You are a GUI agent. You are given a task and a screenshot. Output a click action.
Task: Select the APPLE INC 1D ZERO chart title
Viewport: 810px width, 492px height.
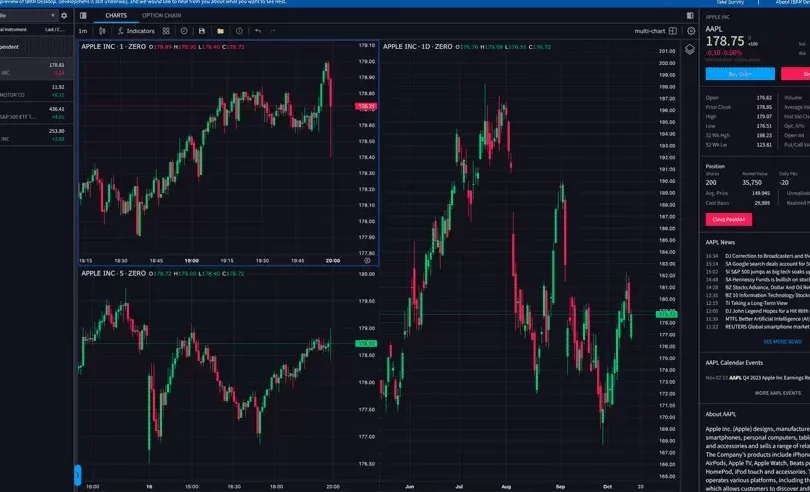[417, 47]
